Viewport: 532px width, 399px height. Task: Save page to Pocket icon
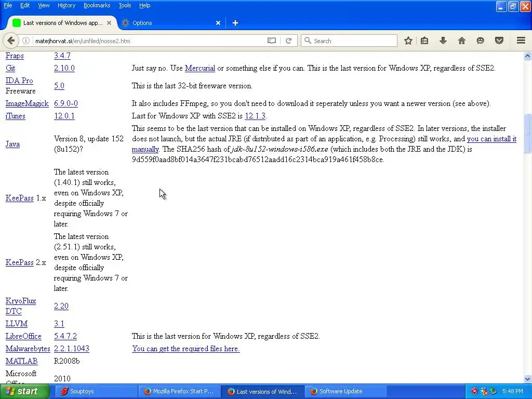click(x=499, y=41)
